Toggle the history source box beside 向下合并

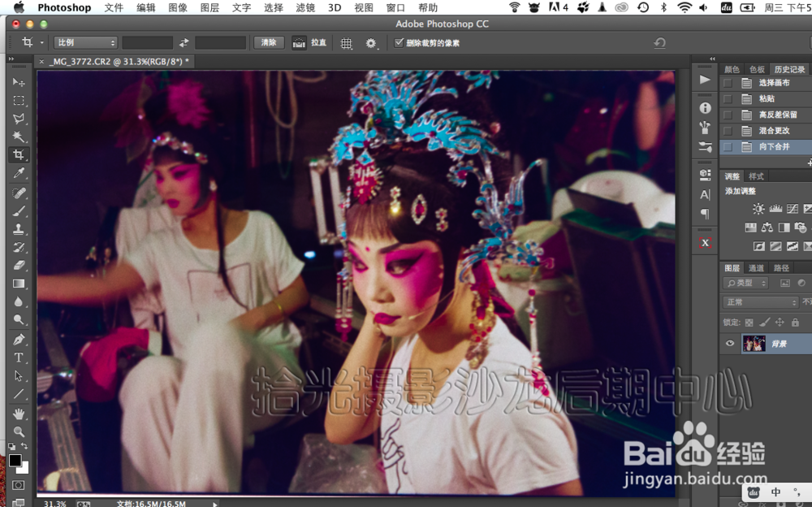[728, 147]
